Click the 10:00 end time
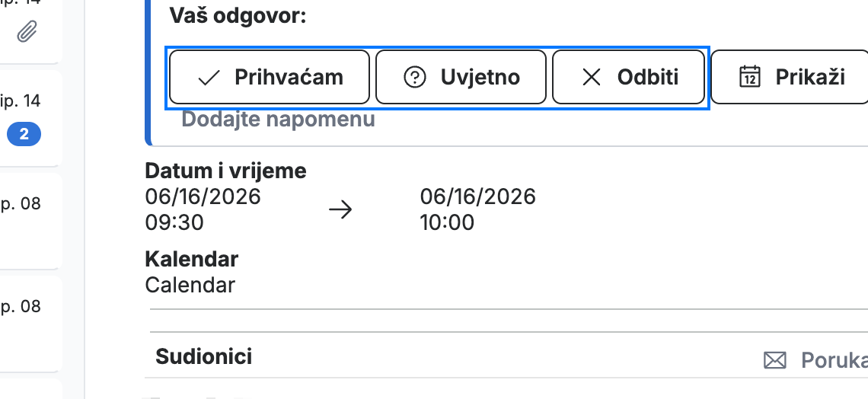Screen dimensions: 868x399 point(447,222)
